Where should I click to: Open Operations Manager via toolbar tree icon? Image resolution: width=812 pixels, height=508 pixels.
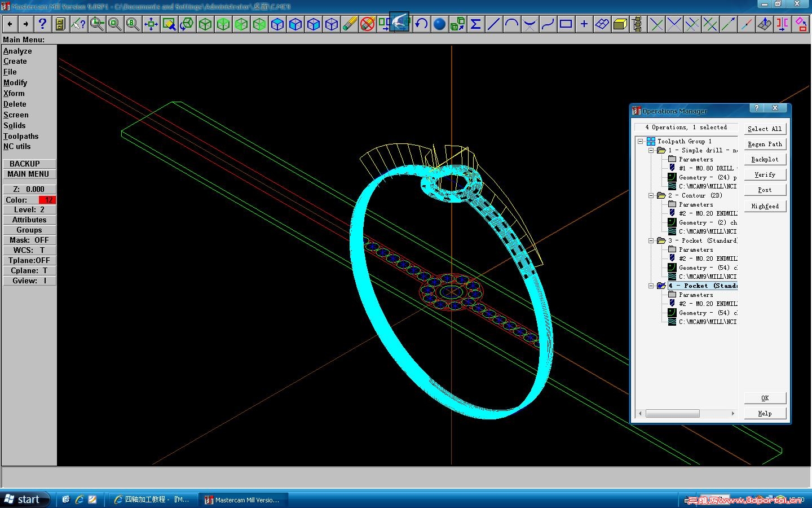click(638, 24)
